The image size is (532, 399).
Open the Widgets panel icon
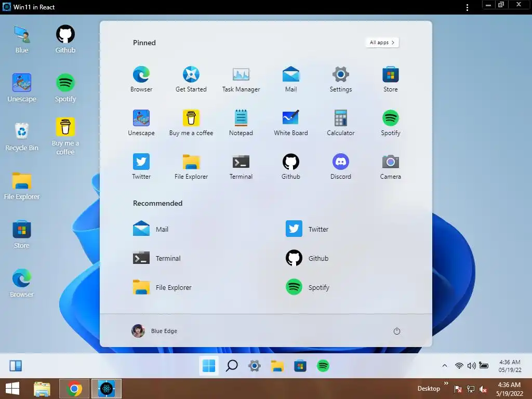point(16,366)
